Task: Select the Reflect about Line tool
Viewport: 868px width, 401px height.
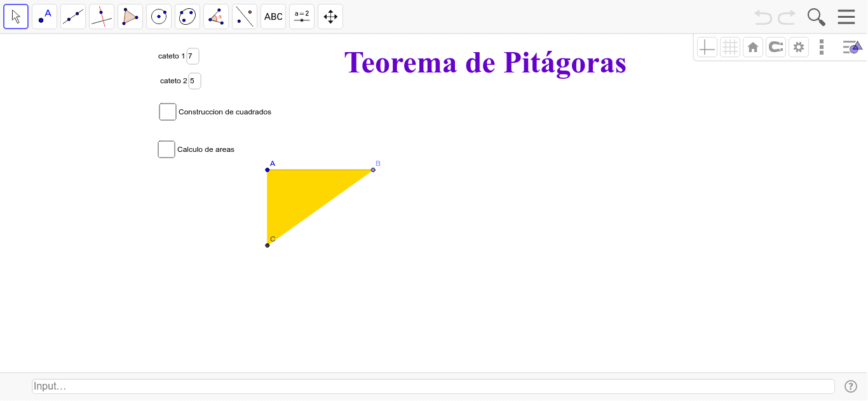Action: [245, 17]
